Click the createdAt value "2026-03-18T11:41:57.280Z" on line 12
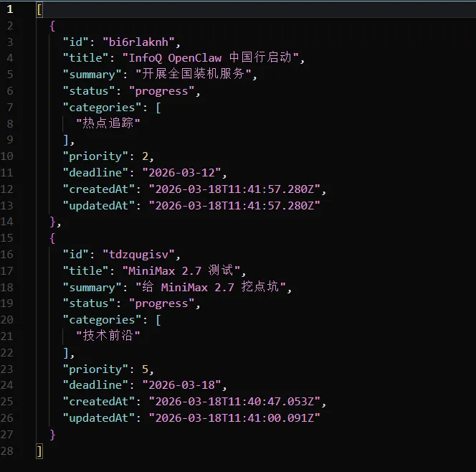This screenshot has width=476, height=472. (x=237, y=189)
